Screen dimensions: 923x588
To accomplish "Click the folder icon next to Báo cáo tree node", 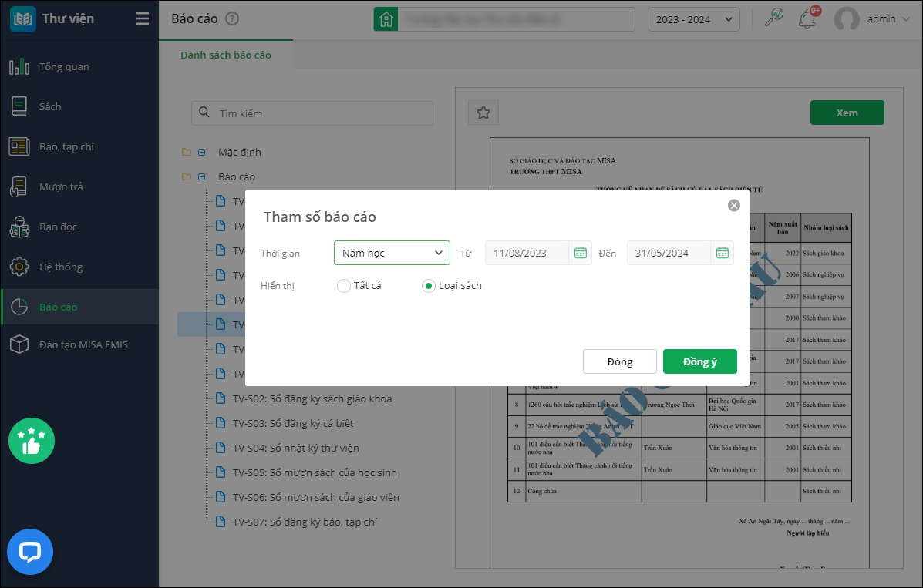I will click(187, 176).
